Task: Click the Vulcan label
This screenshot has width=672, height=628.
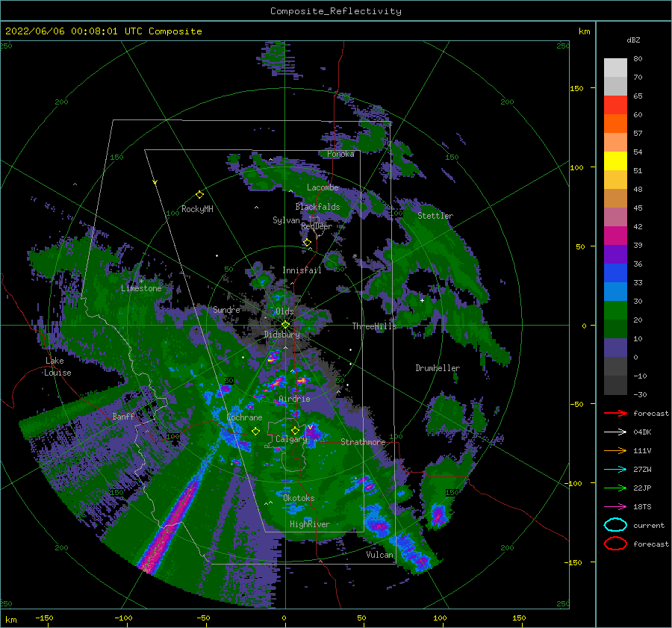Action: point(380,555)
